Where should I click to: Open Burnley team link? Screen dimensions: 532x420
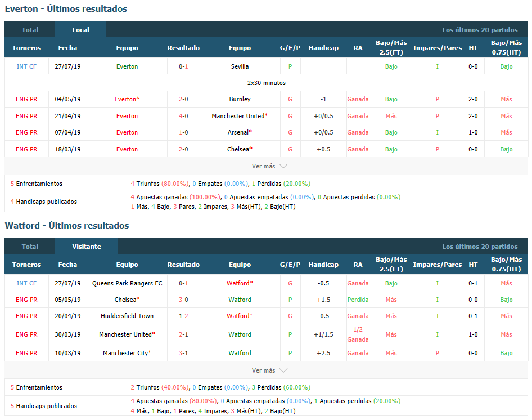[240, 99]
